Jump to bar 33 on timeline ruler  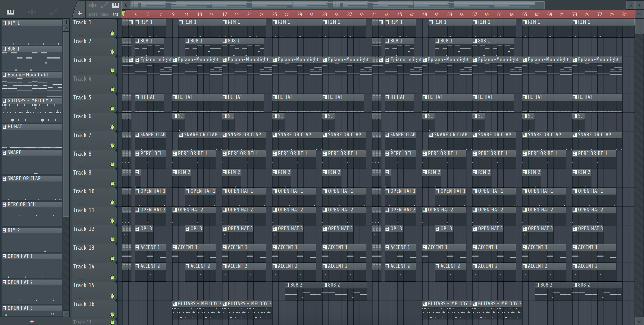324,15
